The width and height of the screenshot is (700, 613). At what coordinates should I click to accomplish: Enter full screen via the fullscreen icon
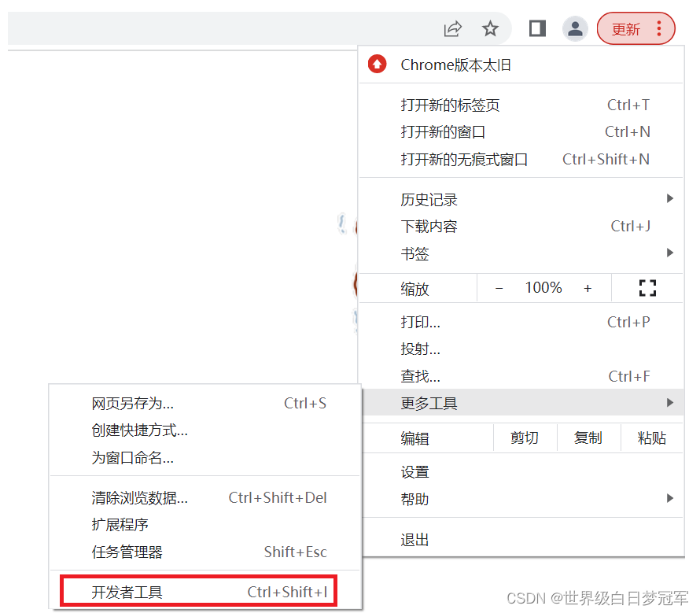pyautogui.click(x=647, y=288)
